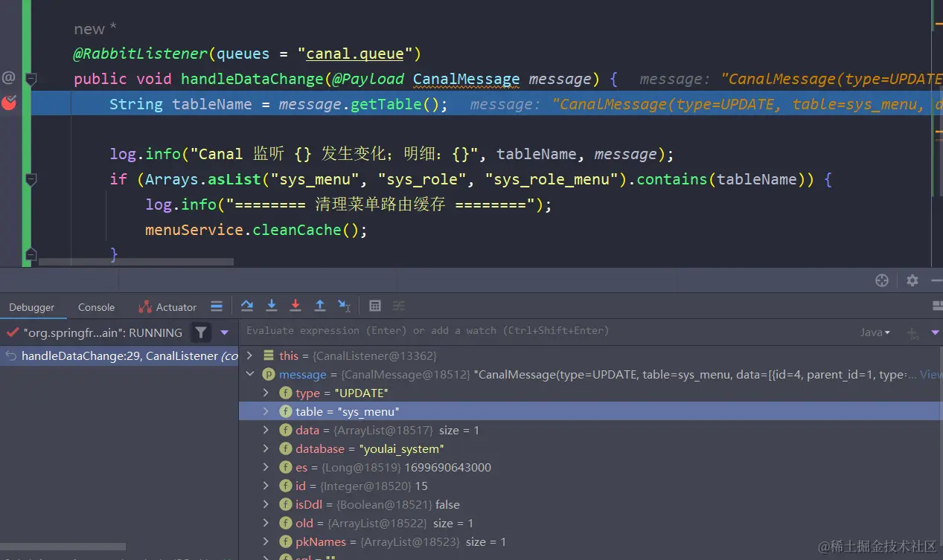Open debugger Settings gear icon
The height and width of the screenshot is (560, 943).
[x=912, y=280]
